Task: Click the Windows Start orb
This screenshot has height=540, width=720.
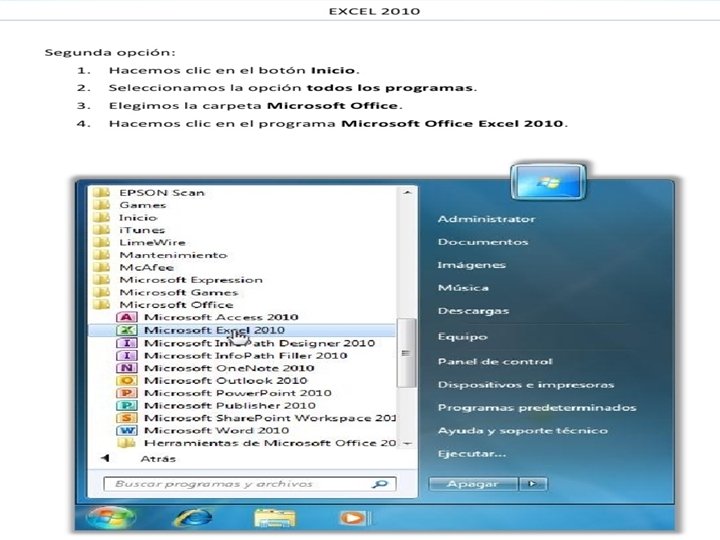Action: coord(110,518)
